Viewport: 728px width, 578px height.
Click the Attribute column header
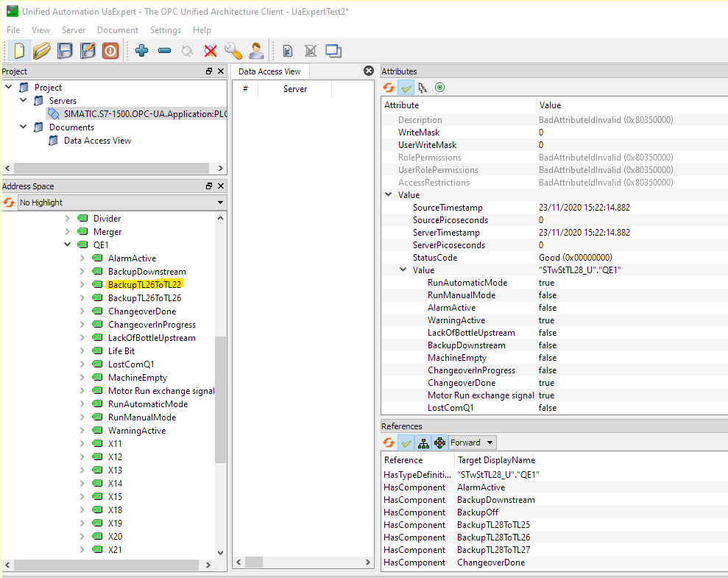[459, 105]
